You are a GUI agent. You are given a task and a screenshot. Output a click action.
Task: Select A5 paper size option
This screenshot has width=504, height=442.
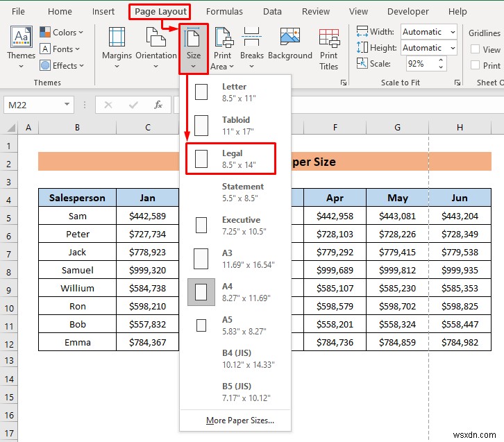click(235, 325)
